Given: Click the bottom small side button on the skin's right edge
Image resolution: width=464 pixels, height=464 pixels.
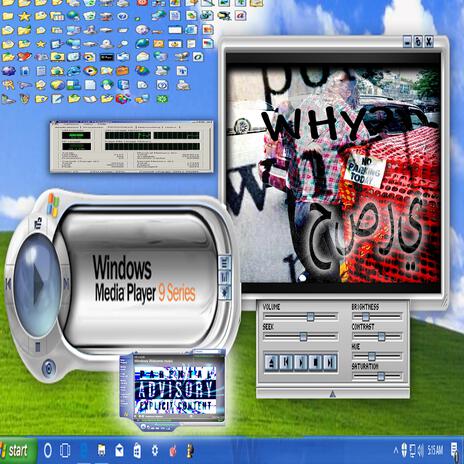Looking at the screenshot, I should [225, 292].
